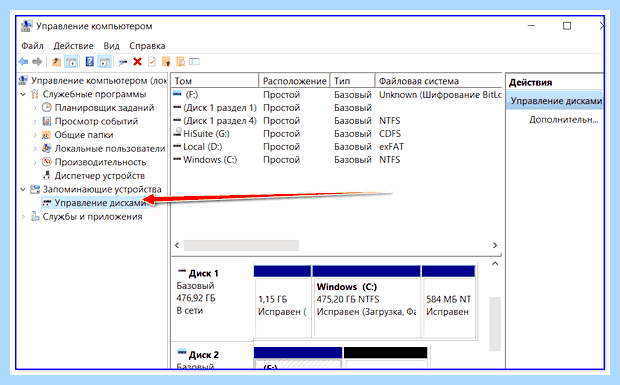Toggle the Show/Hide Console Tree icon
Image resolution: width=620 pixels, height=385 pixels.
(x=71, y=62)
